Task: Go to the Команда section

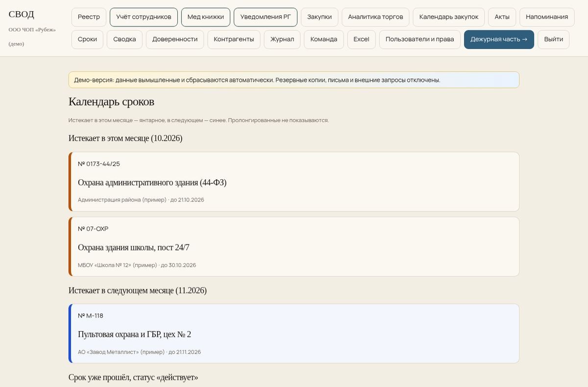Action: [x=324, y=39]
